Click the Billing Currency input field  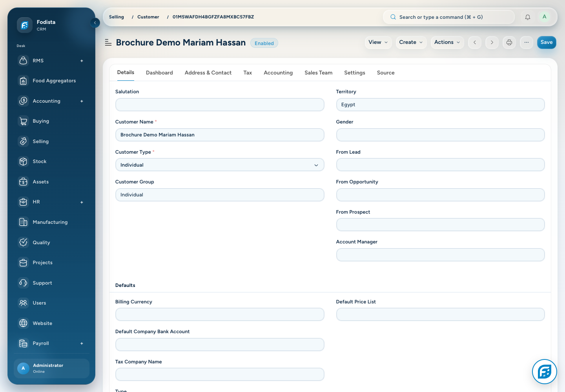click(x=220, y=314)
